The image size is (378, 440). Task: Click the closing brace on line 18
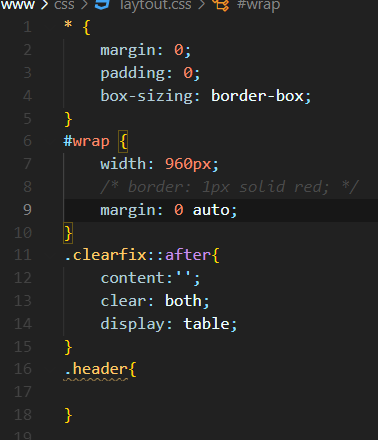(x=68, y=415)
